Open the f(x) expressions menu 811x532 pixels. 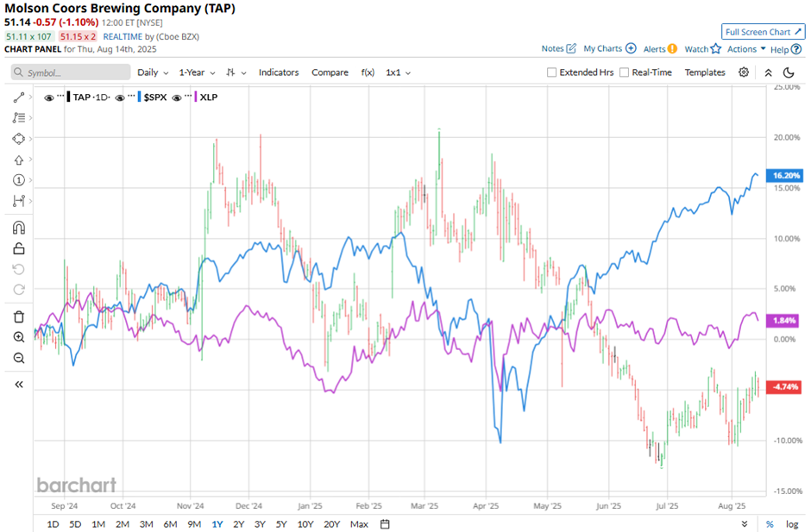tap(368, 72)
